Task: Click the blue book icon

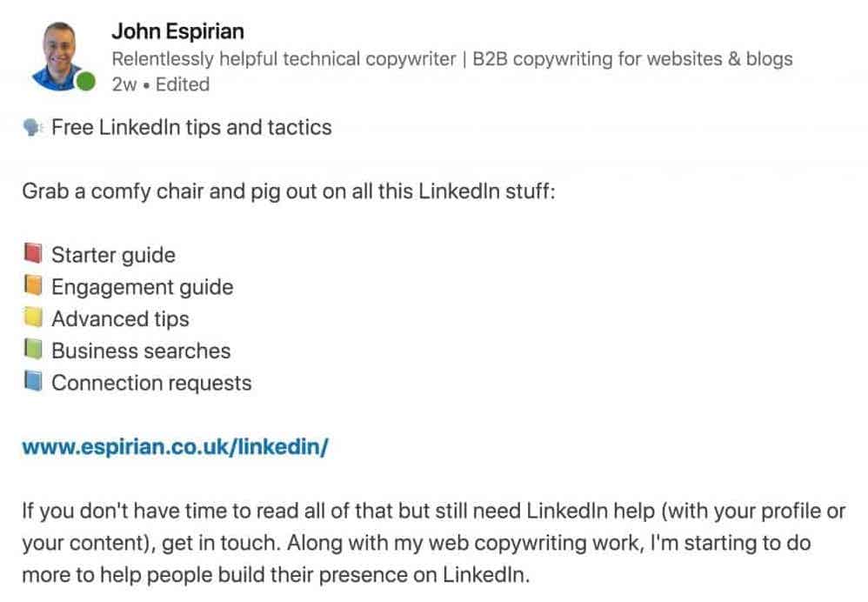Action: tap(33, 383)
